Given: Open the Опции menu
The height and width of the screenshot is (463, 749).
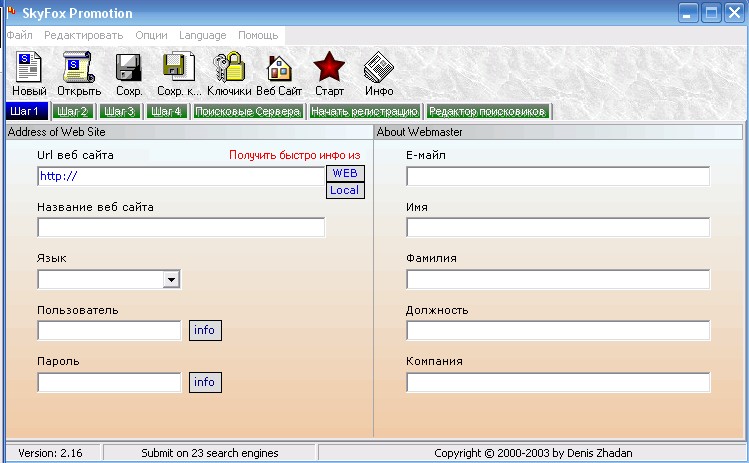Looking at the screenshot, I should coord(151,35).
